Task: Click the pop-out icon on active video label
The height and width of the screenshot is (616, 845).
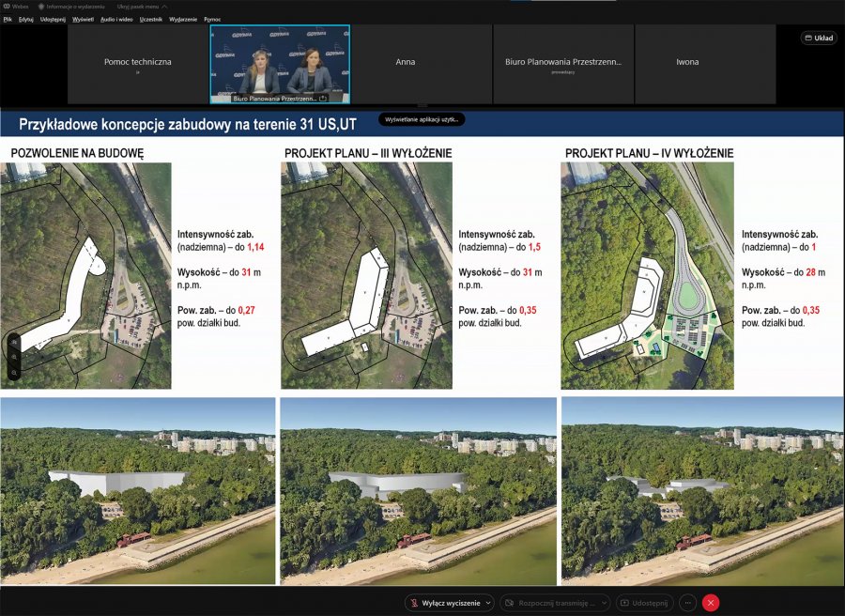Action: point(323,98)
